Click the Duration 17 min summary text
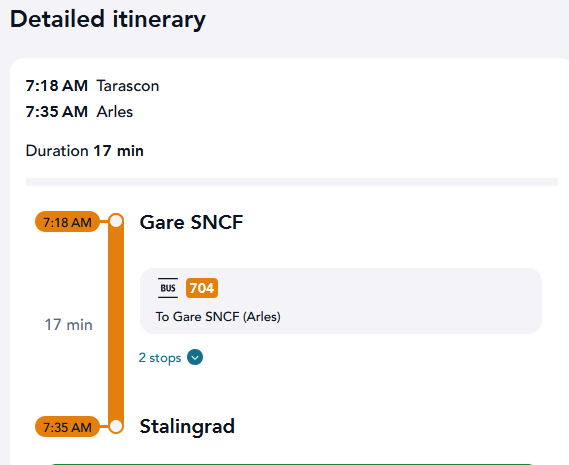569x465 pixels. point(85,151)
